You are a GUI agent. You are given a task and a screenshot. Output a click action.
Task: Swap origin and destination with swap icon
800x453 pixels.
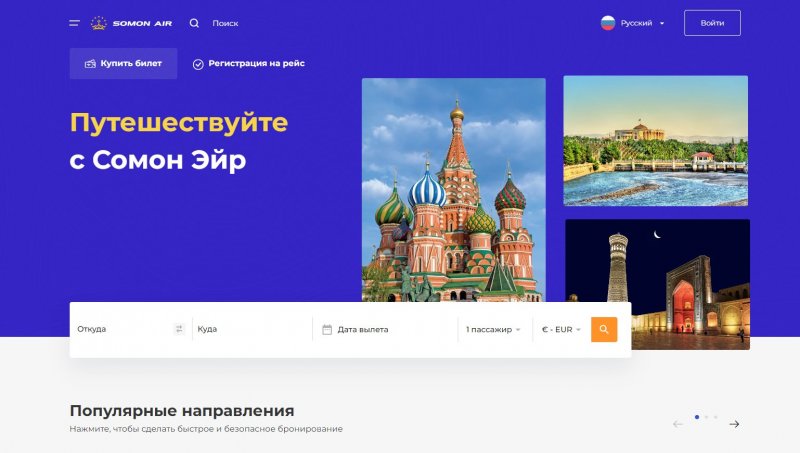179,329
